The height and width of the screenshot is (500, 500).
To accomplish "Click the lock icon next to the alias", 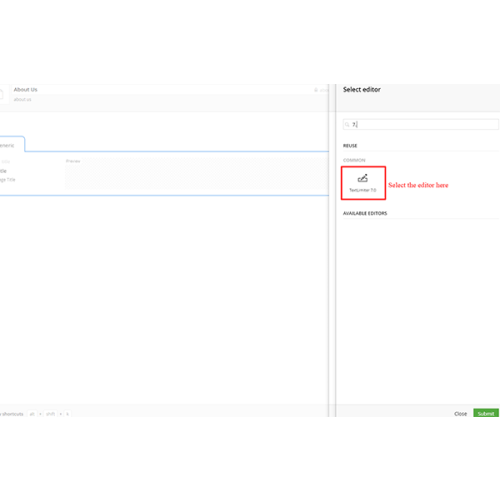I will click(316, 90).
